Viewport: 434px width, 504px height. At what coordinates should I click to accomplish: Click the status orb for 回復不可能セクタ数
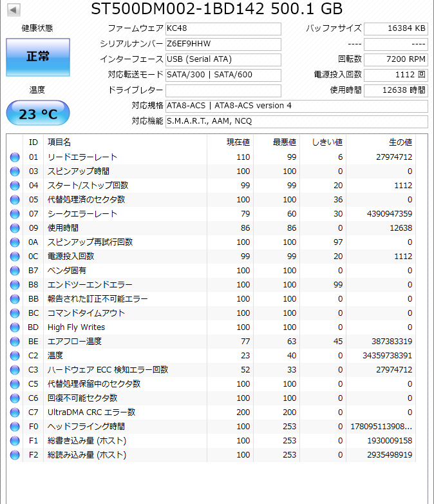(15, 398)
